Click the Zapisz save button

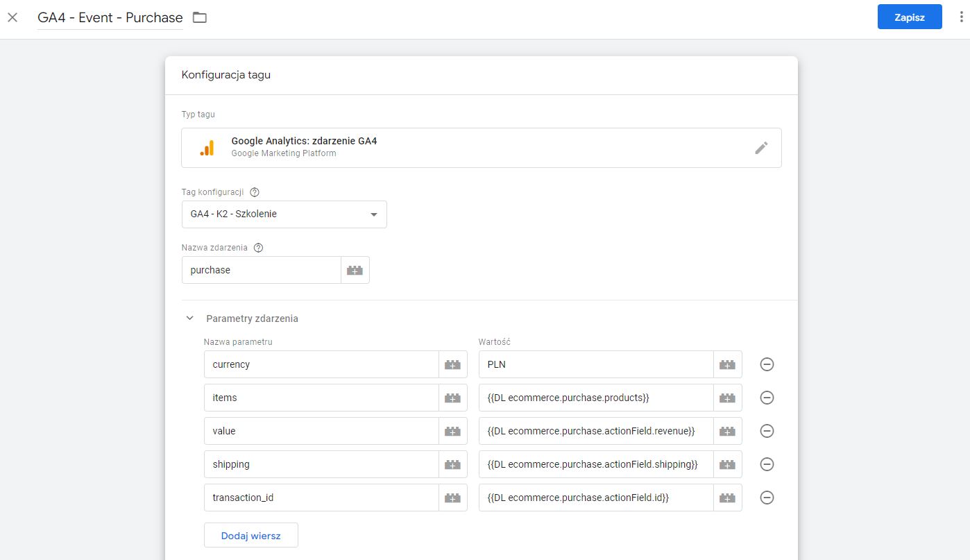point(909,17)
